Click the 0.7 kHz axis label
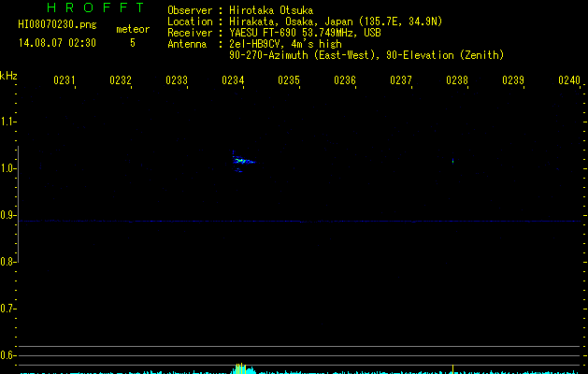Image resolution: width=588 pixels, height=374 pixels. point(7,309)
